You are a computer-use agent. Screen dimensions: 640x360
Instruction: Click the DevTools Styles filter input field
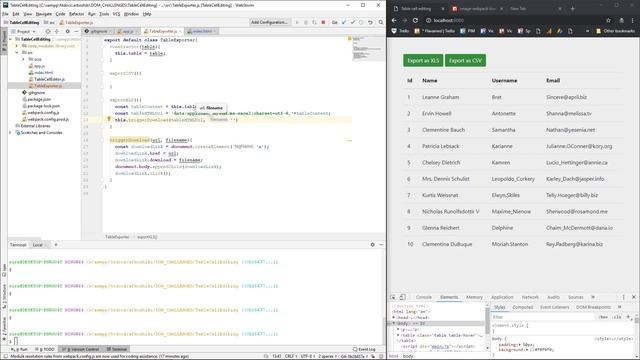point(543,317)
